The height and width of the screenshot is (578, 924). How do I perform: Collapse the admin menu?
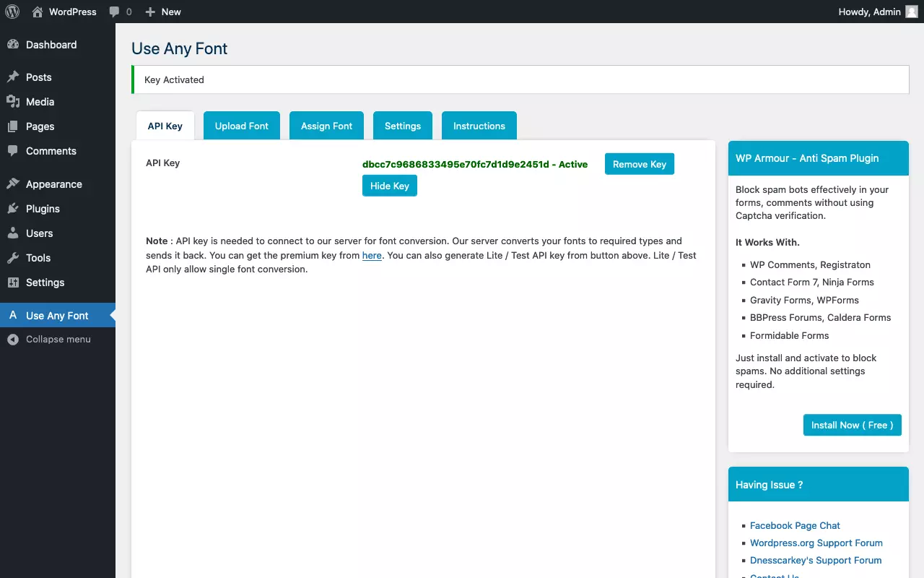coord(58,340)
